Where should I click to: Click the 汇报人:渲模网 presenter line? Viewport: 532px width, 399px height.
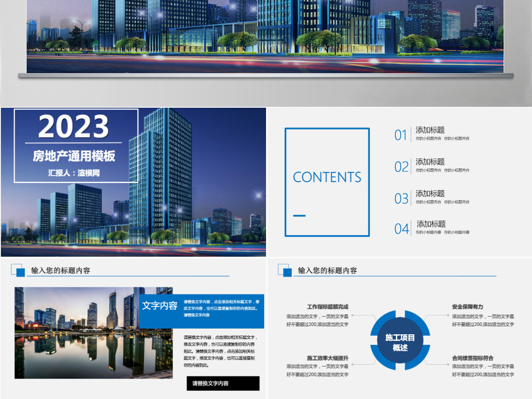[74, 173]
